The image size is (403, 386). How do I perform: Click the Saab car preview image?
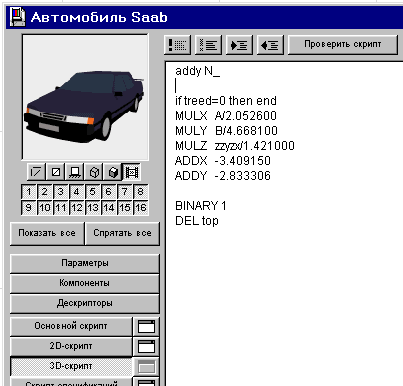click(x=85, y=97)
